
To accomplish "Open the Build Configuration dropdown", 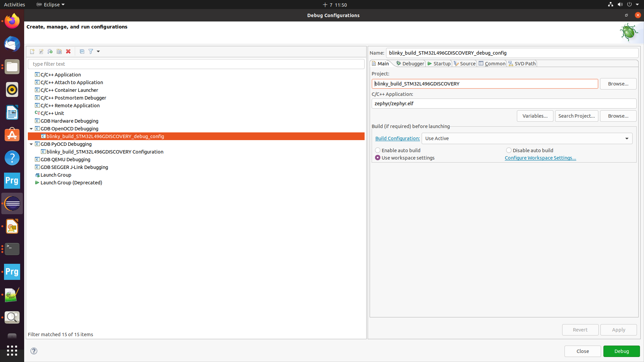I will [627, 138].
